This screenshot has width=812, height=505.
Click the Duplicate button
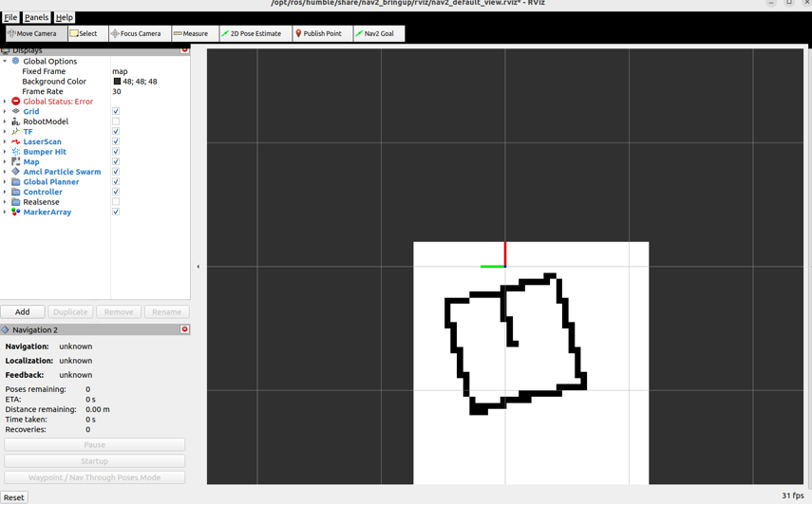(x=70, y=312)
